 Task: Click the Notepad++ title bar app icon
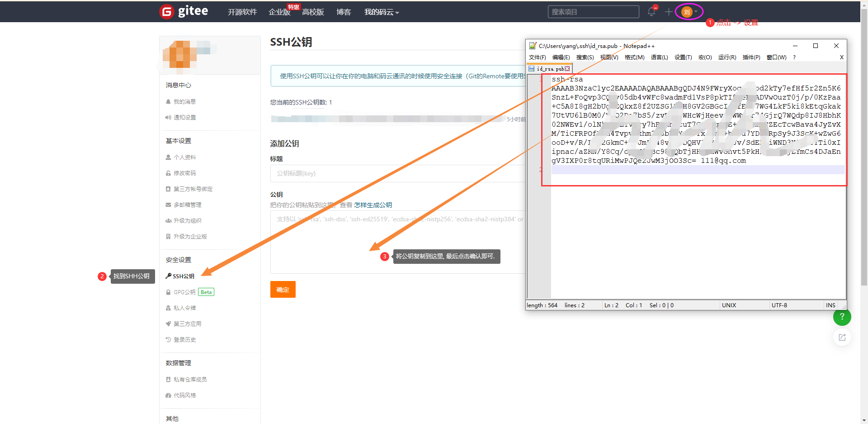click(533, 46)
